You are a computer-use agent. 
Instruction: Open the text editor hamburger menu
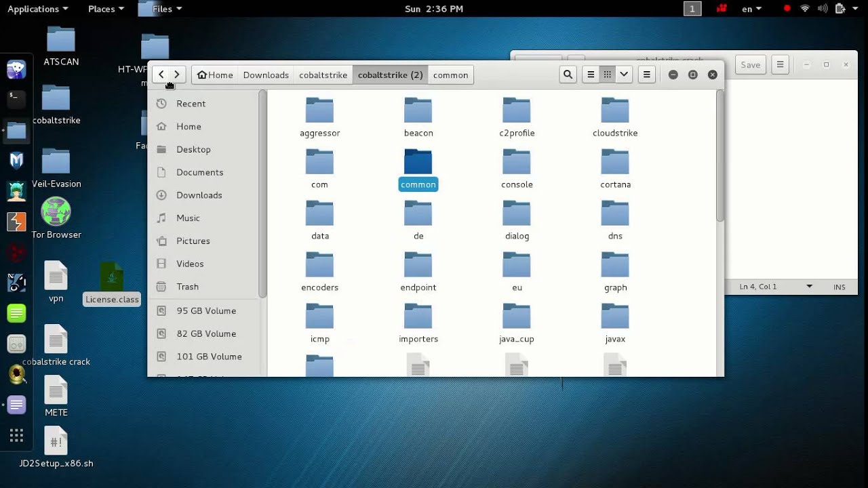click(781, 65)
